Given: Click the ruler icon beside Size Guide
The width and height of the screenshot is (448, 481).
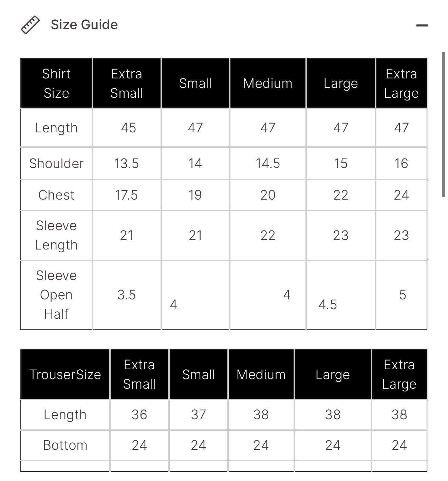Looking at the screenshot, I should [30, 25].
